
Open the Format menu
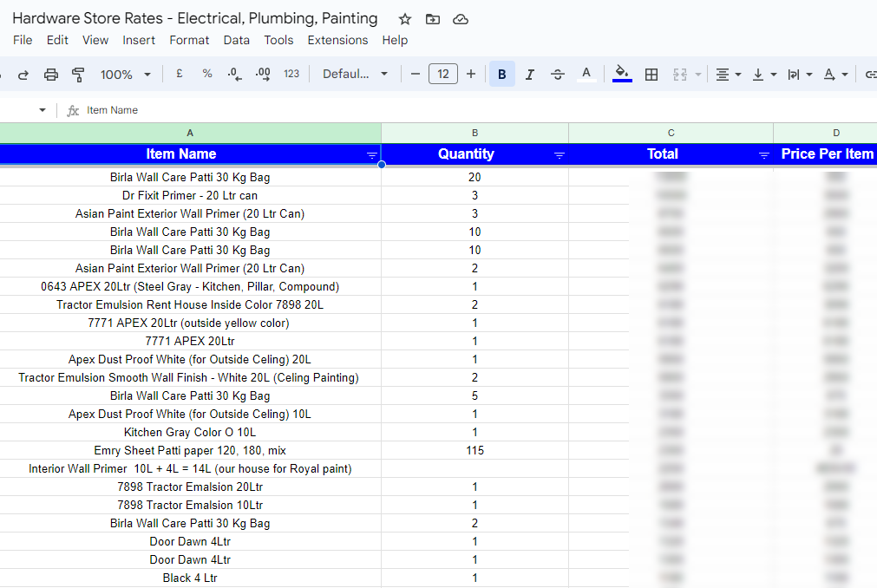coord(189,40)
